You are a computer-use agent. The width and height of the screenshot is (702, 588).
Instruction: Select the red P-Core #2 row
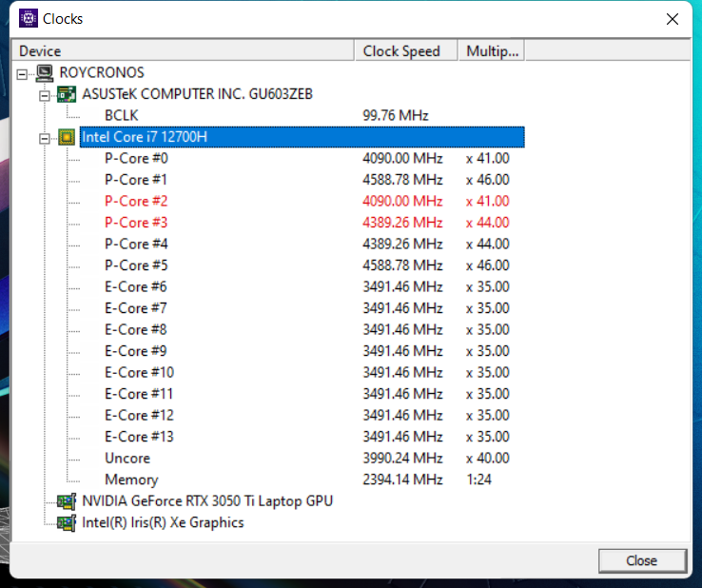tap(136, 201)
